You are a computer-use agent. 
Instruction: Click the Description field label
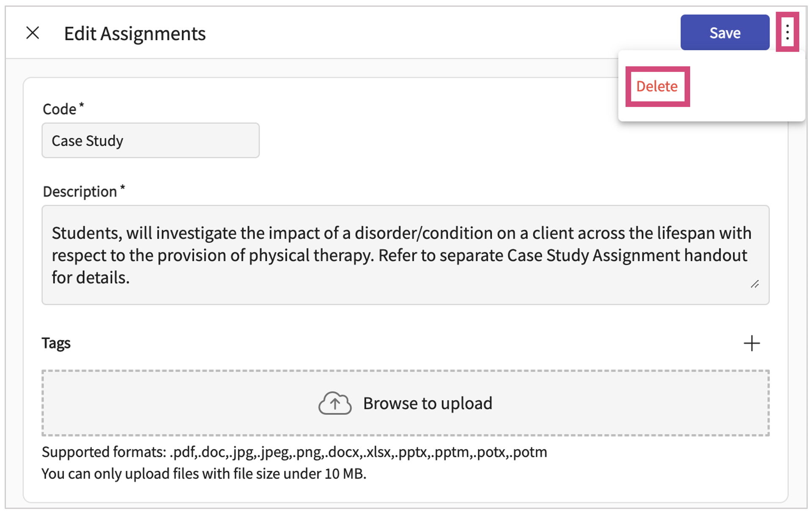(80, 191)
